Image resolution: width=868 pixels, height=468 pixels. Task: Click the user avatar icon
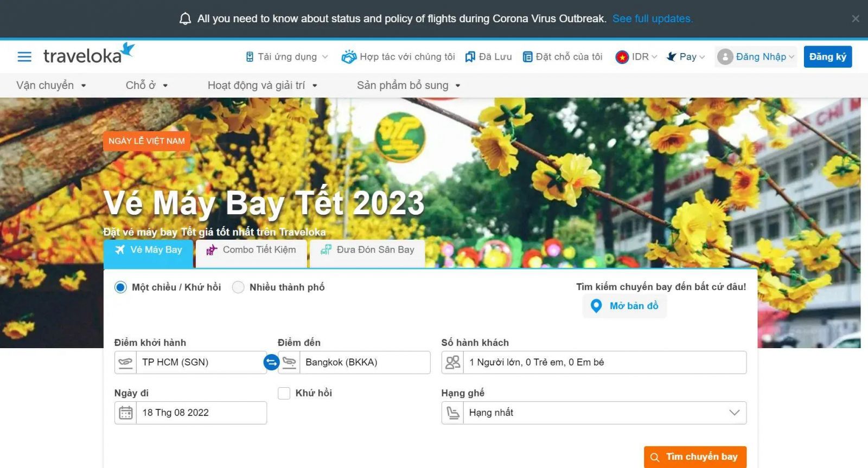pyautogui.click(x=725, y=56)
